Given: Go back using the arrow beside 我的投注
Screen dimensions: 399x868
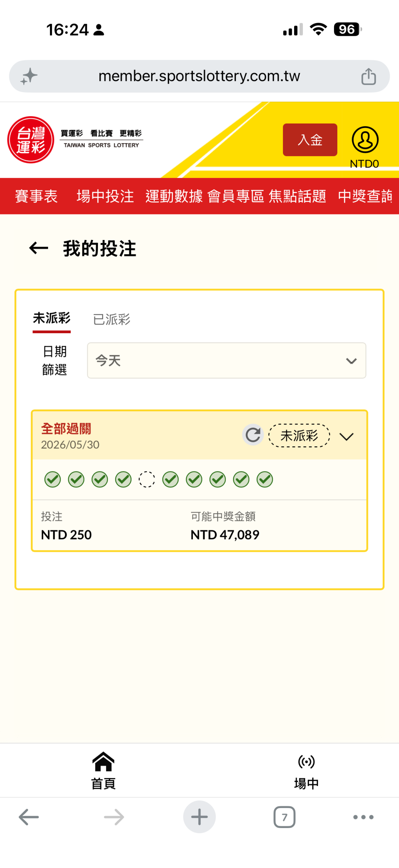Looking at the screenshot, I should (39, 248).
